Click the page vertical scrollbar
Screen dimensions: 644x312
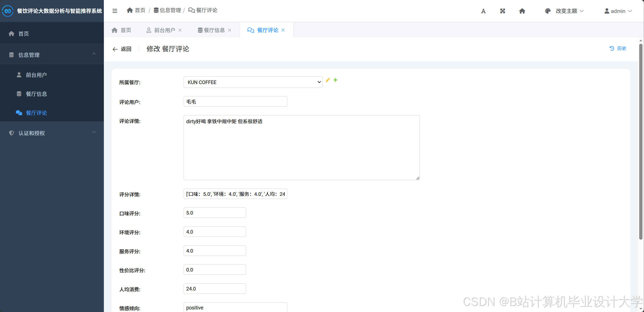tap(640, 142)
